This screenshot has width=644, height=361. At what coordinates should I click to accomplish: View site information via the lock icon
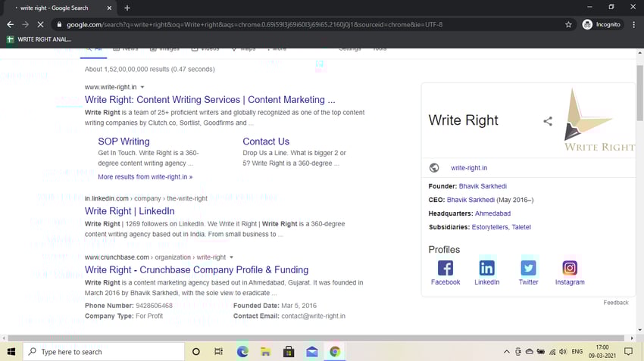tap(59, 25)
